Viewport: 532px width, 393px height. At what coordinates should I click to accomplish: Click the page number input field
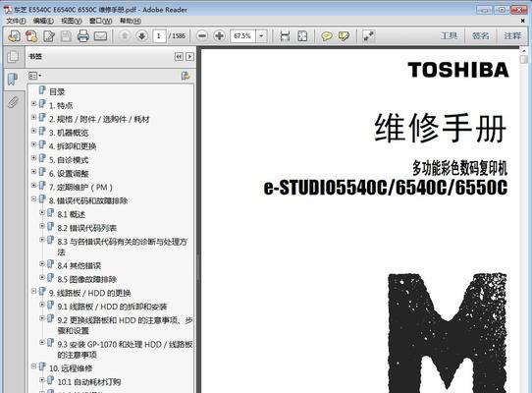pyautogui.click(x=159, y=35)
